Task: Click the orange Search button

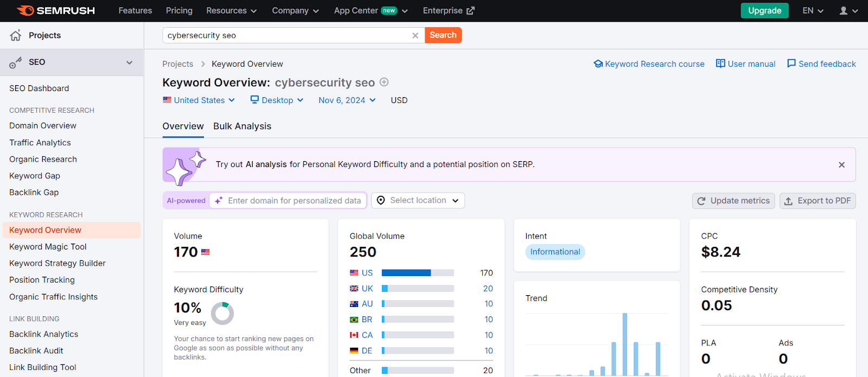Action: (x=443, y=35)
